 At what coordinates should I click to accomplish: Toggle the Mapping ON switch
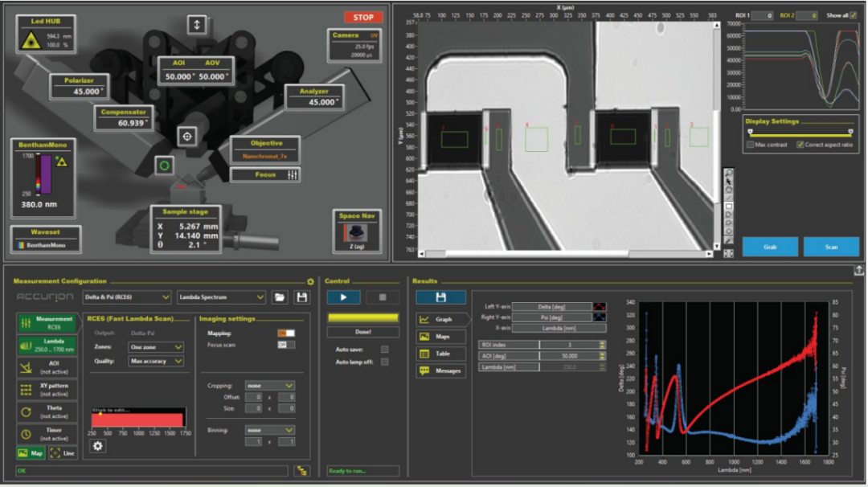(x=285, y=334)
